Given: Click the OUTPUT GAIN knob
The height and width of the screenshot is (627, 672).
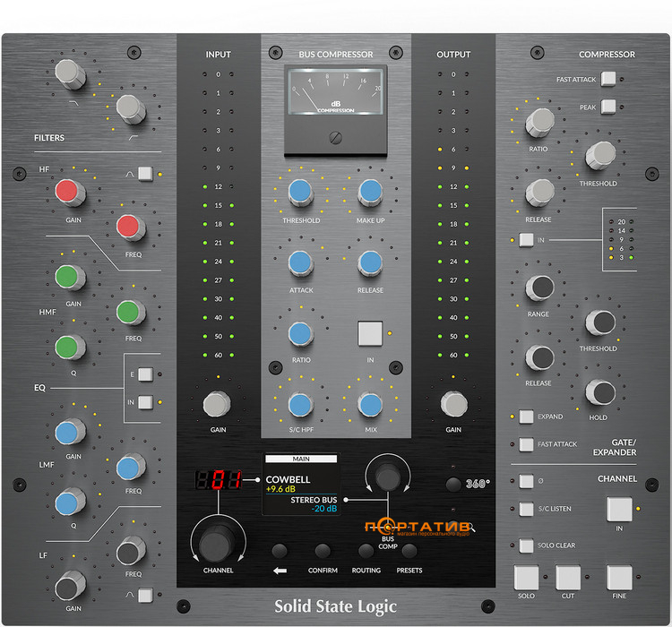Looking at the screenshot, I should click(454, 404).
